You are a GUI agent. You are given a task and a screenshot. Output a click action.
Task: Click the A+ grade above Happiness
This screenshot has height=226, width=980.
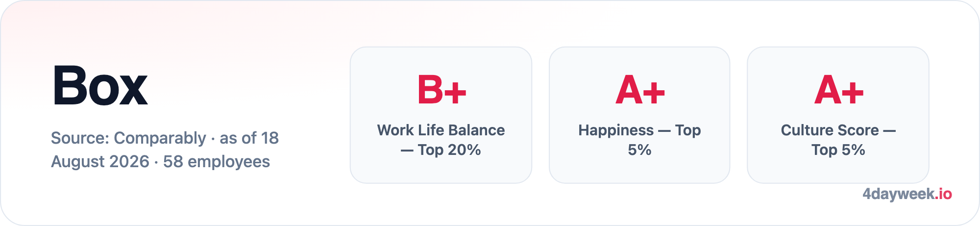(x=640, y=90)
